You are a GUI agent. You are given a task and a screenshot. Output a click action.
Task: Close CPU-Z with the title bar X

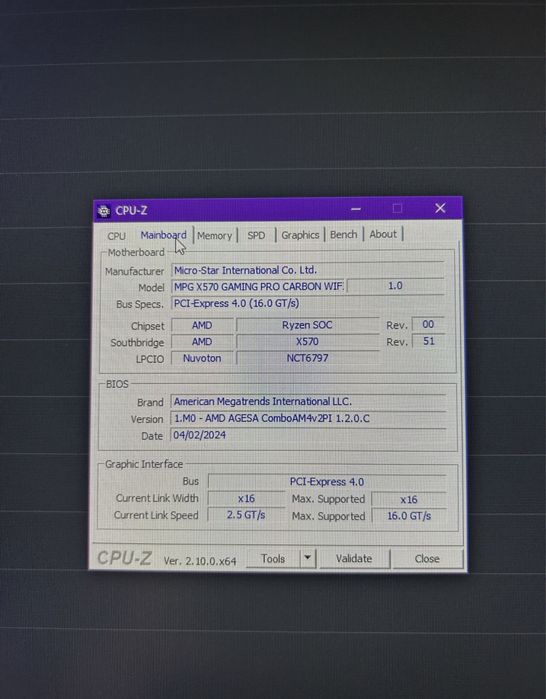coord(440,208)
